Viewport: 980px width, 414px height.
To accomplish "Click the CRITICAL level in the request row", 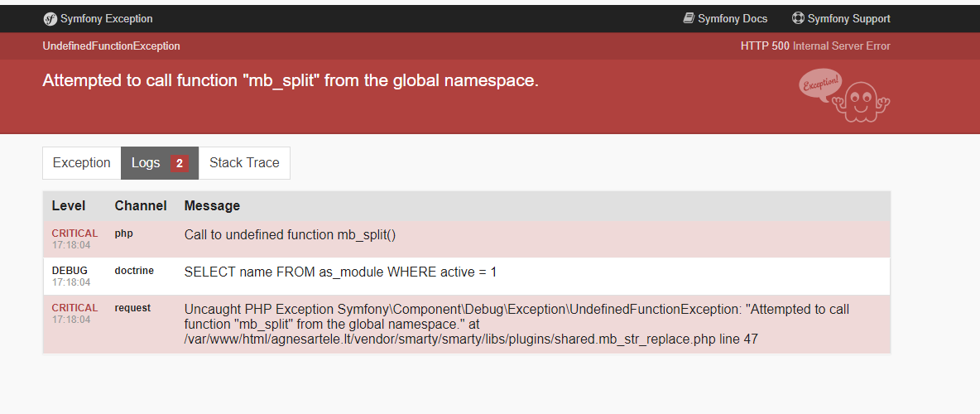I will click(x=75, y=308).
